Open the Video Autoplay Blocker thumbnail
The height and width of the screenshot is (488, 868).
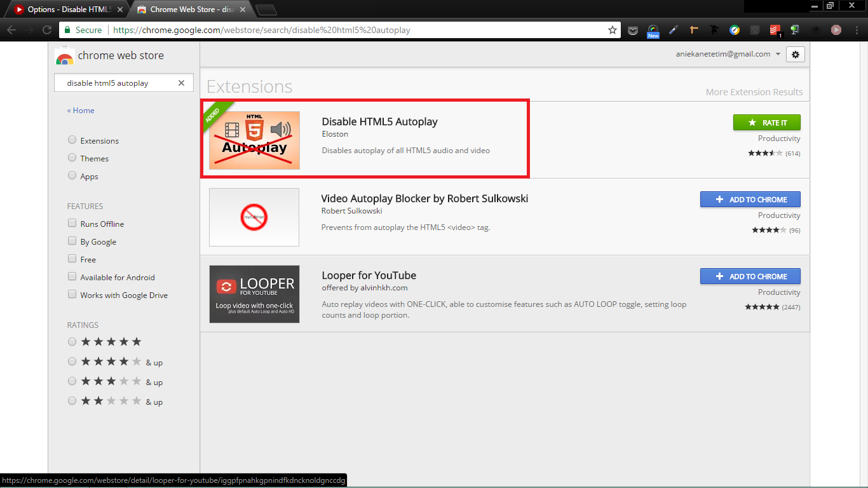[x=254, y=217]
